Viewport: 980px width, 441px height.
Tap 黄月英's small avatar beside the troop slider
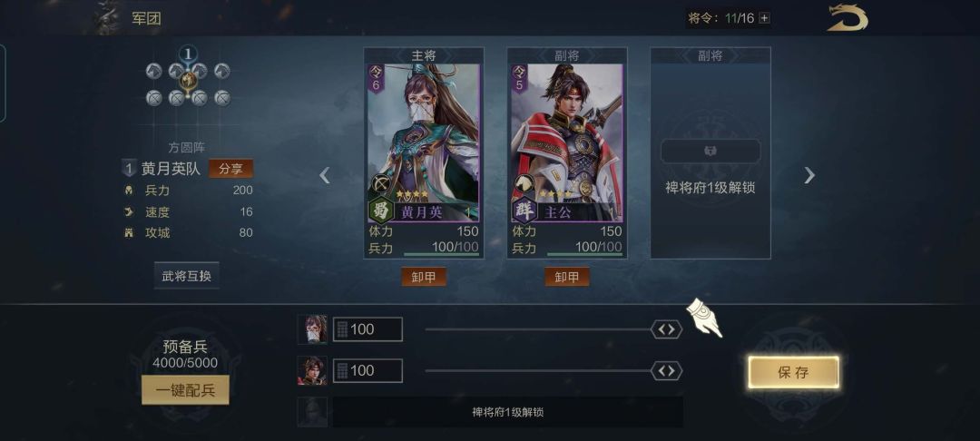click(x=312, y=329)
